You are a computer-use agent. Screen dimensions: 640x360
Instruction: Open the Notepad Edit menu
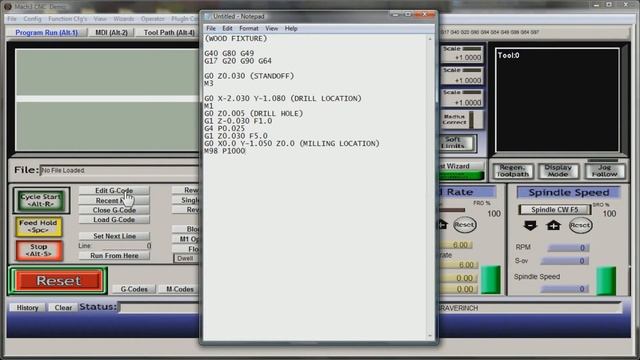pyautogui.click(x=227, y=29)
